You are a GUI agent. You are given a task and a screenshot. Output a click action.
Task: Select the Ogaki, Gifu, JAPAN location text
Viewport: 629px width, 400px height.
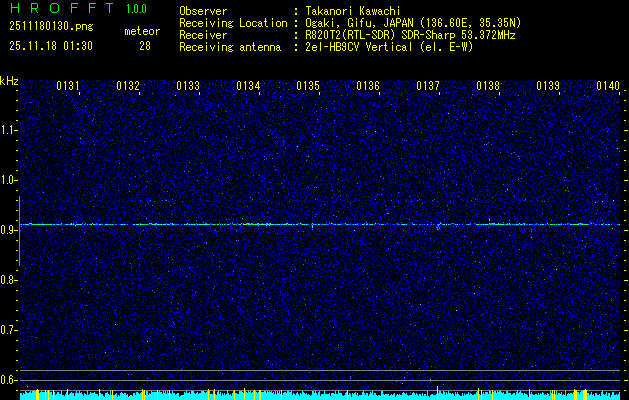pyautogui.click(x=413, y=23)
